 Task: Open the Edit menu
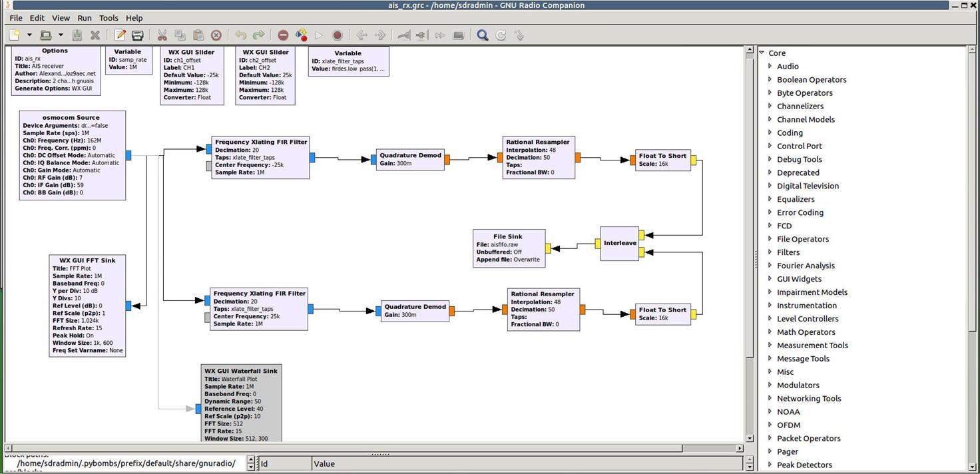click(x=37, y=18)
